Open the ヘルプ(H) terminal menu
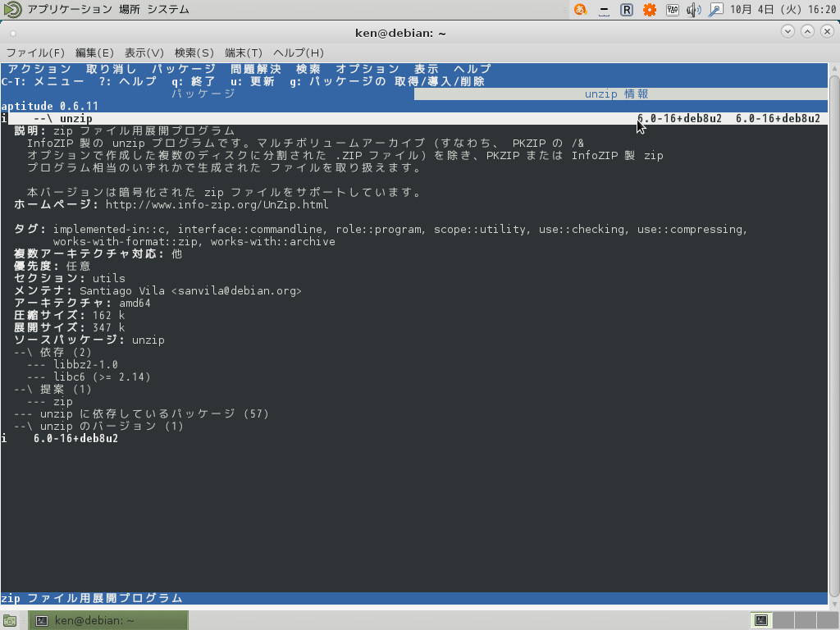840x630 pixels. point(299,52)
